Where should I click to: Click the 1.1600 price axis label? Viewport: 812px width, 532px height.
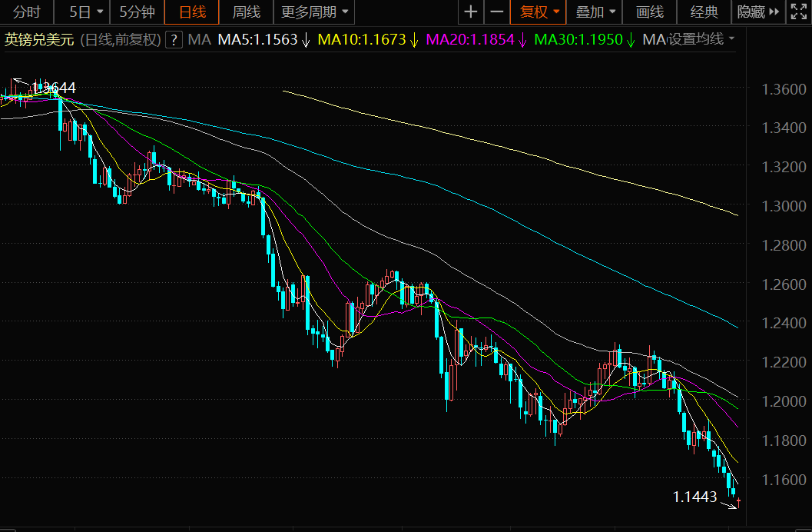784,480
